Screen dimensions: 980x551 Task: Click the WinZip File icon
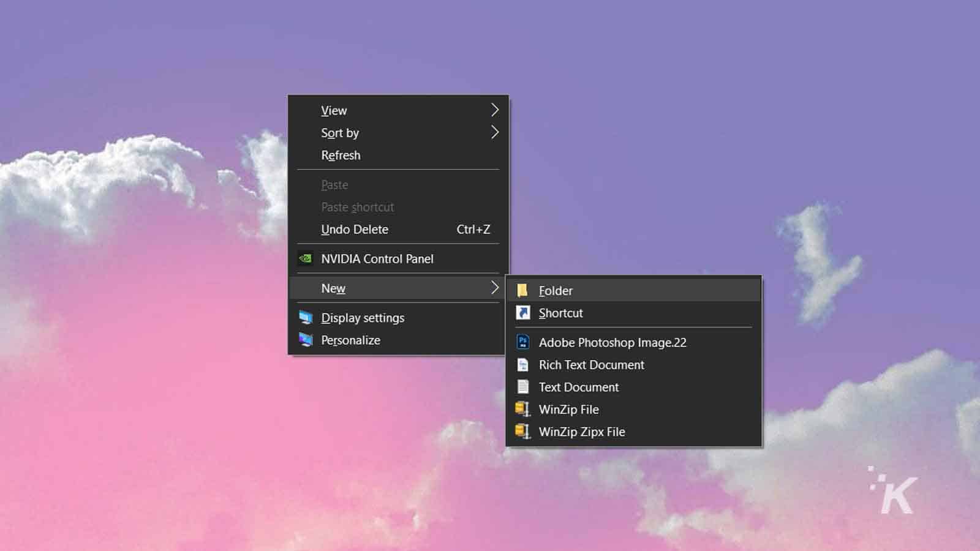522,409
